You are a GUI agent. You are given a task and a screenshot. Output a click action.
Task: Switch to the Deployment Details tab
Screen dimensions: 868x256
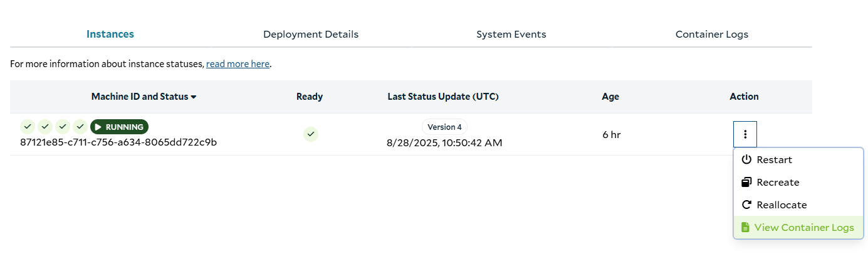click(311, 34)
